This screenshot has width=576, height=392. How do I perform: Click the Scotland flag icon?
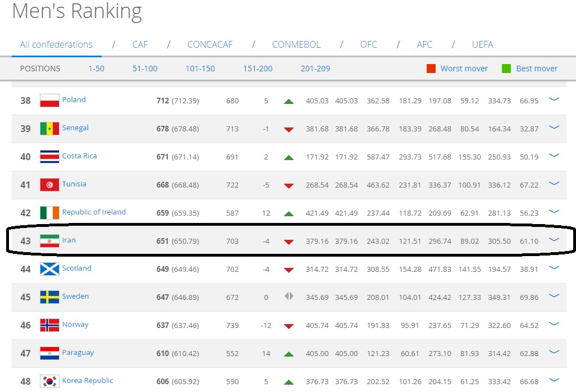pyautogui.click(x=49, y=269)
